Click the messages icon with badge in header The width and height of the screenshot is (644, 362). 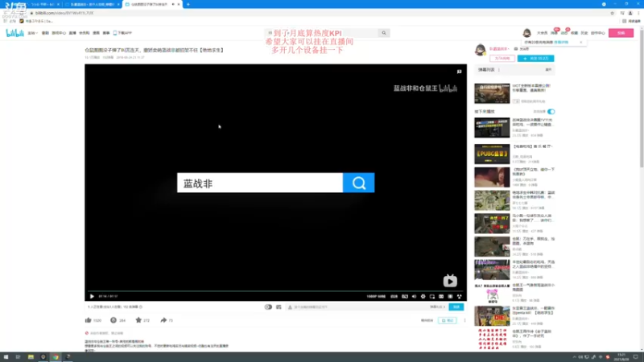pyautogui.click(x=554, y=32)
